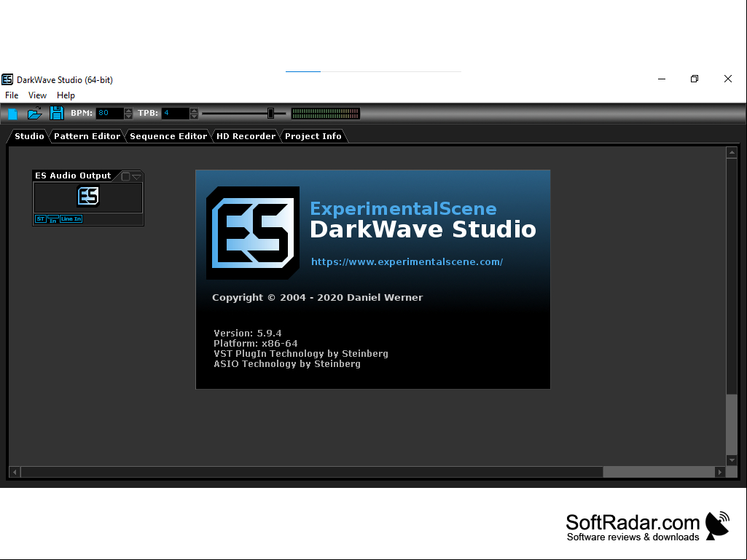
Task: Minimize the DarkWave Studio window
Action: coord(662,79)
